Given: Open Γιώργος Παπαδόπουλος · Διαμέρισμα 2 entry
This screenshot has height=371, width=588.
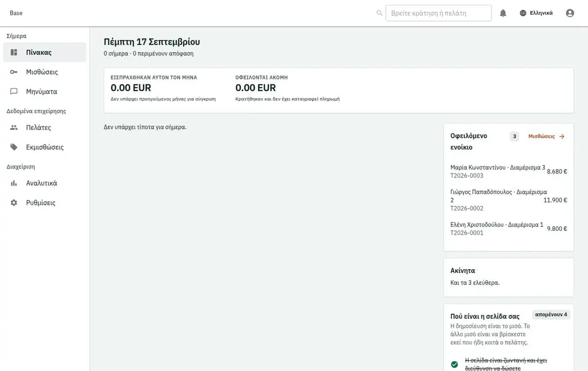Looking at the screenshot, I should pos(509,200).
